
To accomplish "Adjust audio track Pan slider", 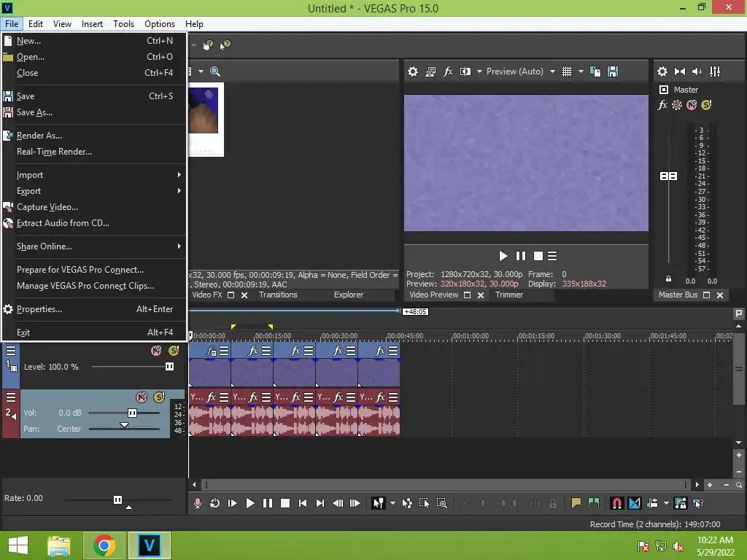I will (x=124, y=426).
